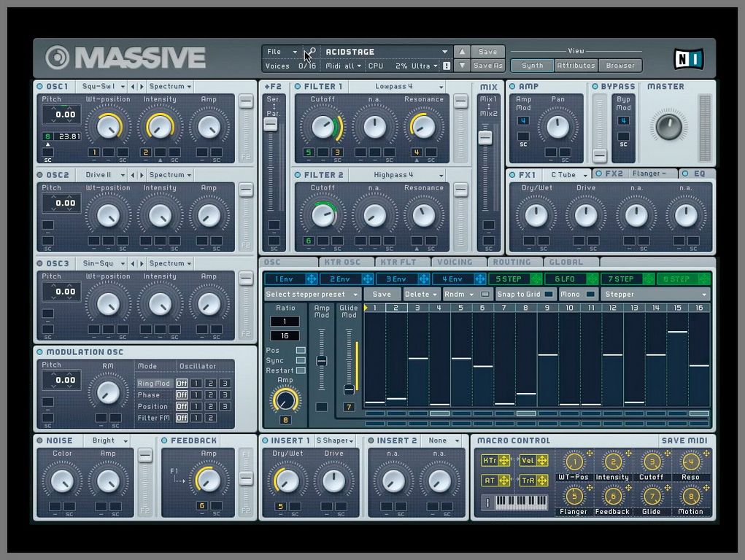Click the 4 Env move-handle cross icon
Viewport: 745px width, 560px height.
tap(480, 279)
